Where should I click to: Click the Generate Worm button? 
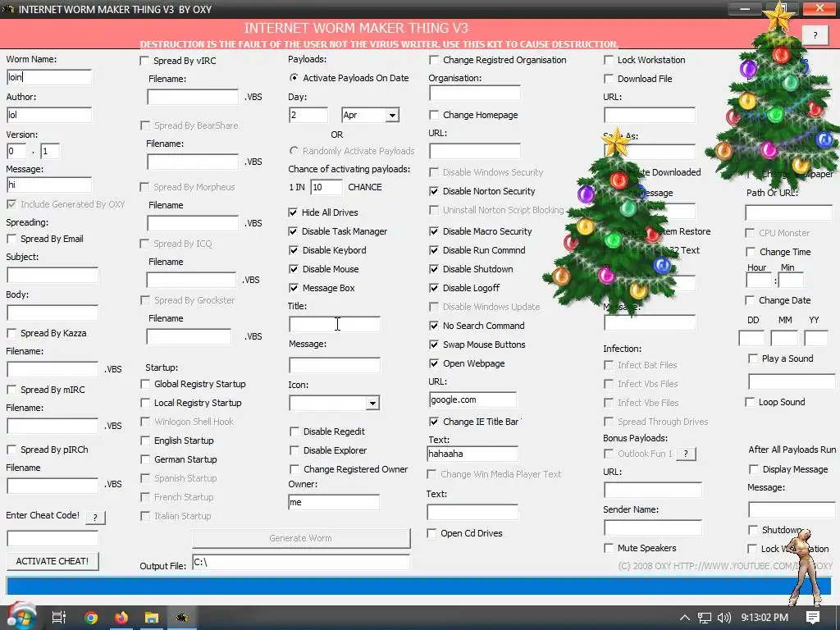pyautogui.click(x=301, y=538)
